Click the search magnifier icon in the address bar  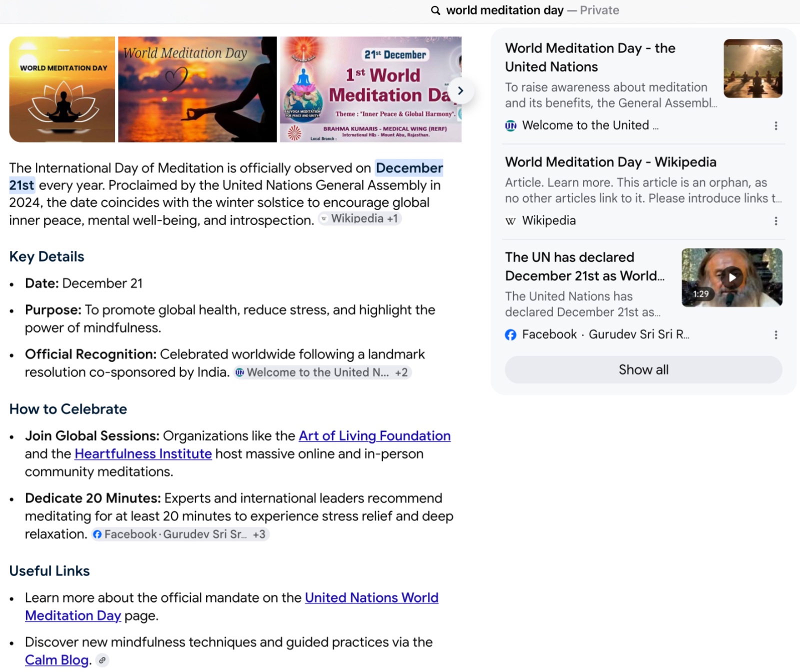[x=435, y=10]
